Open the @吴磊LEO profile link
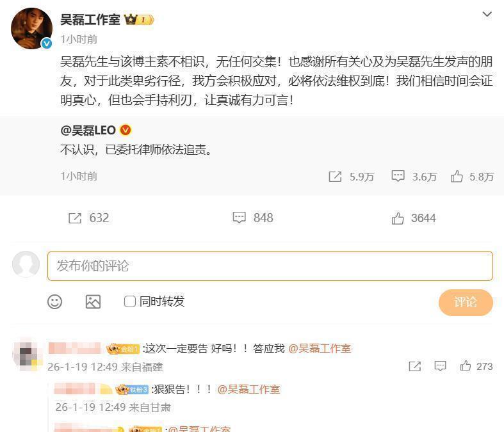This screenshot has height=432, width=504. tap(88, 131)
